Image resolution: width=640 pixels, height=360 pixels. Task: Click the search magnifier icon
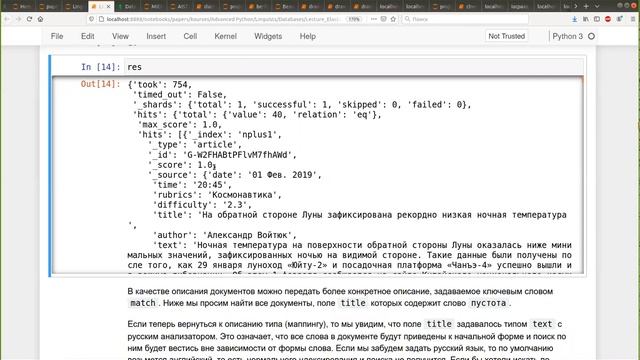[407, 19]
